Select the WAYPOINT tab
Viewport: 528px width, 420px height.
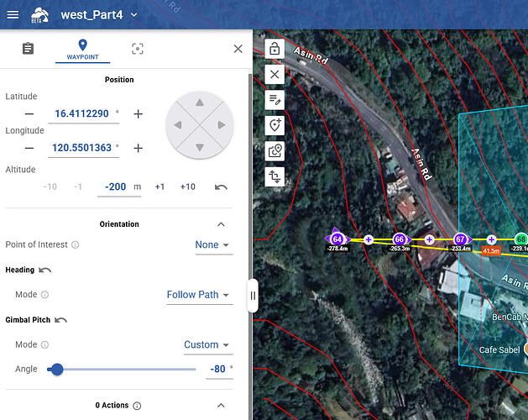coord(82,50)
